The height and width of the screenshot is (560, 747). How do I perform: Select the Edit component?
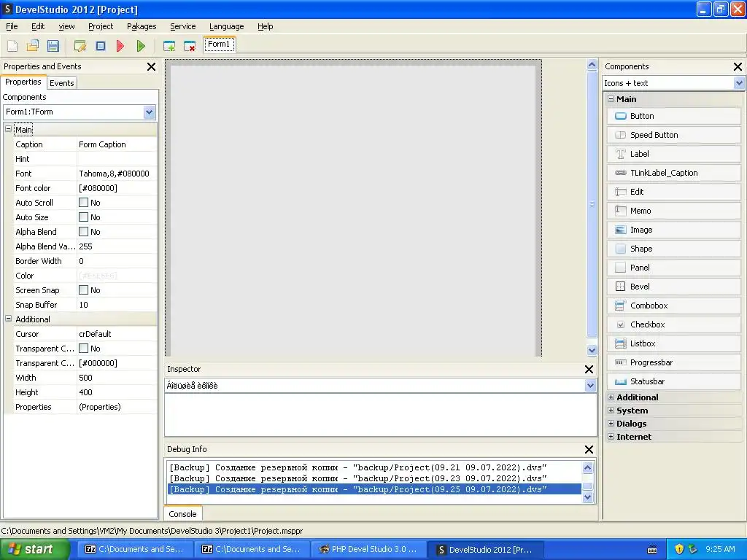click(673, 192)
